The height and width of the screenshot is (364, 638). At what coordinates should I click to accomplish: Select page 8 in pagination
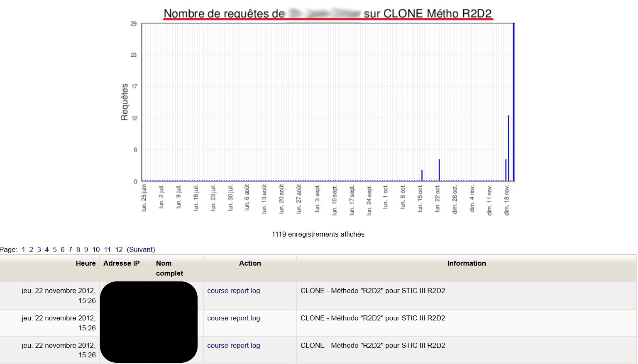click(78, 249)
